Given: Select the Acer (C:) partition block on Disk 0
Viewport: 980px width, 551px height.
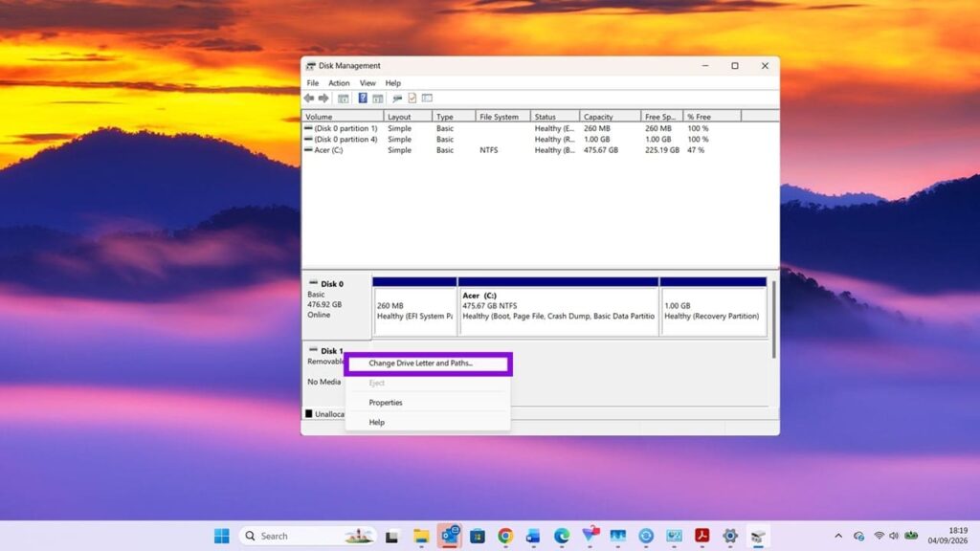Looking at the screenshot, I should (558, 307).
